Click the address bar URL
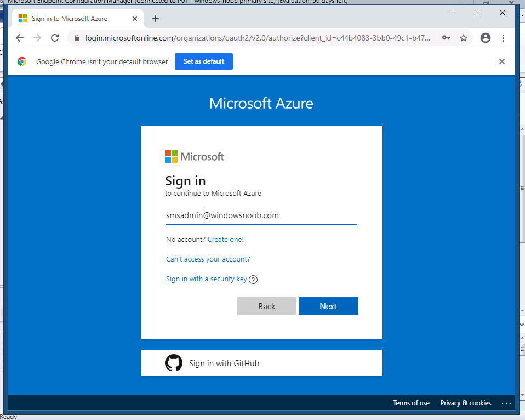525x420 pixels. click(x=258, y=38)
